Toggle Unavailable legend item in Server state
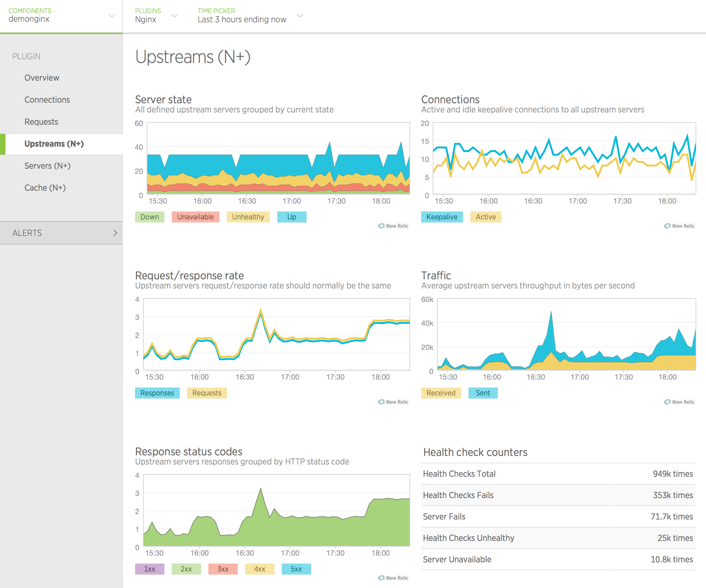This screenshot has width=706, height=588. pos(195,217)
